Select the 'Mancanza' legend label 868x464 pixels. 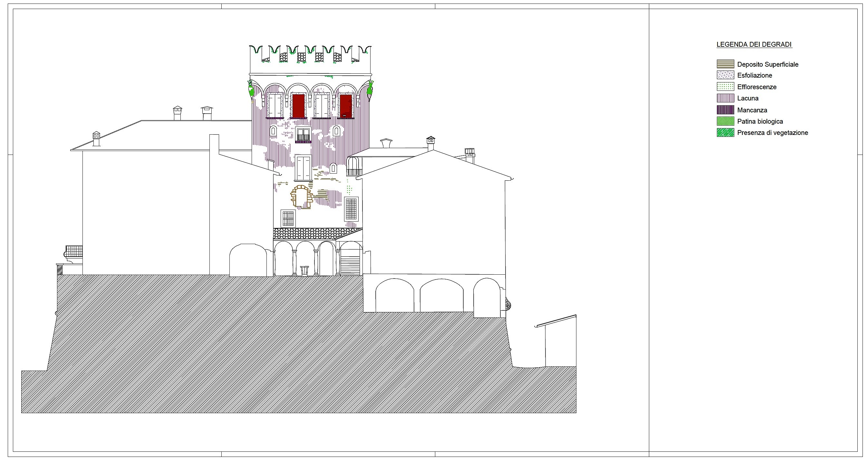pyautogui.click(x=752, y=110)
